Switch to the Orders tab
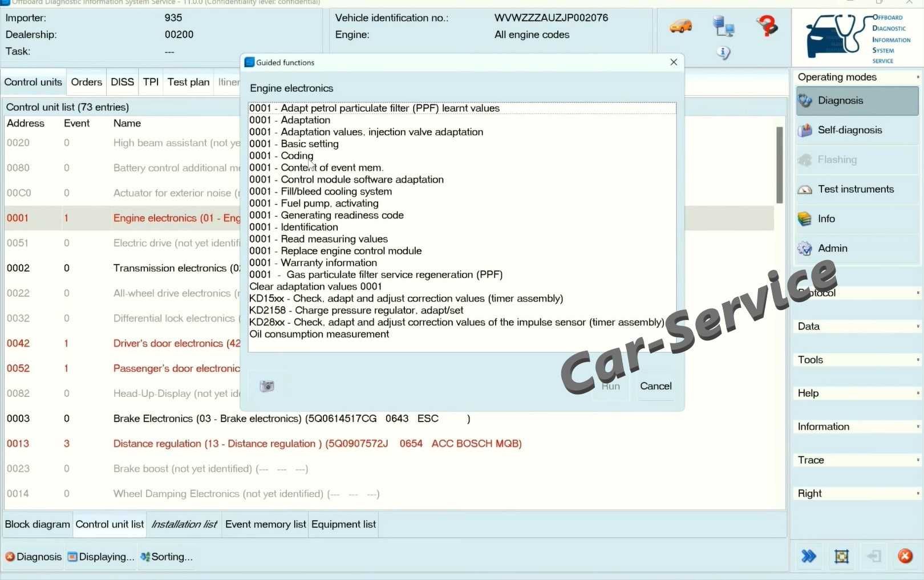The width and height of the screenshot is (924, 580). [87, 82]
